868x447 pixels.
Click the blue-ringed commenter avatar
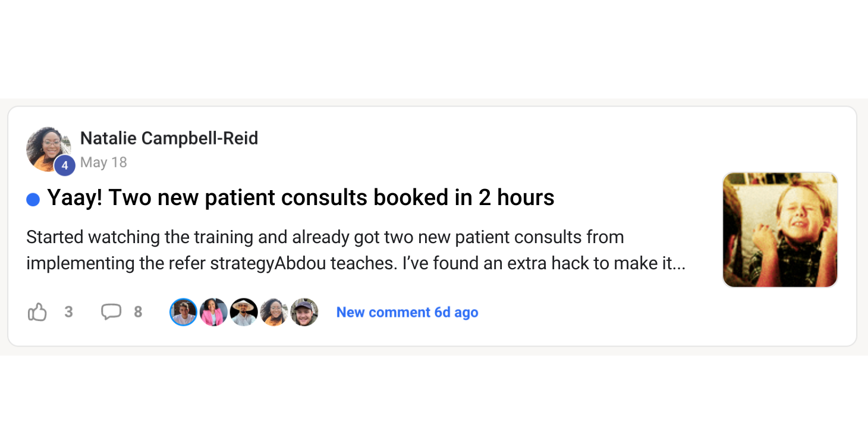(x=183, y=312)
